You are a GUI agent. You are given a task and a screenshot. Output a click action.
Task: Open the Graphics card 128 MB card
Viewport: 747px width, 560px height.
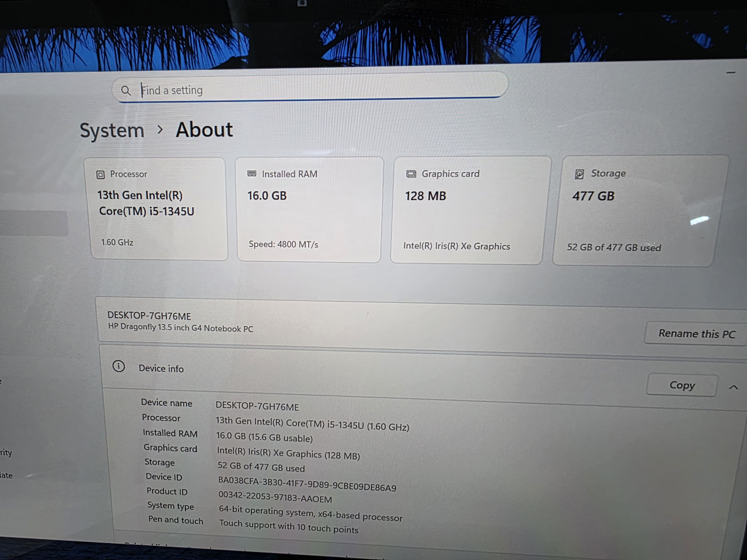pos(470,210)
